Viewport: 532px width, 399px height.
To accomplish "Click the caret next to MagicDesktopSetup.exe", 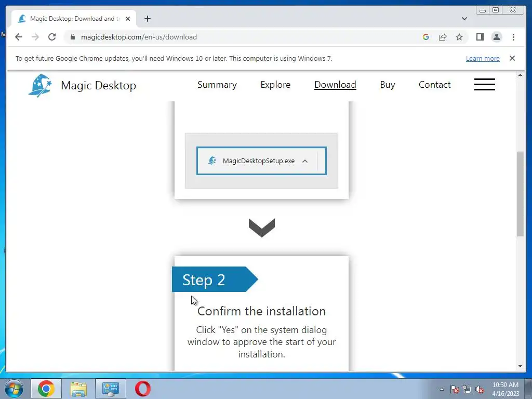I will (x=304, y=161).
